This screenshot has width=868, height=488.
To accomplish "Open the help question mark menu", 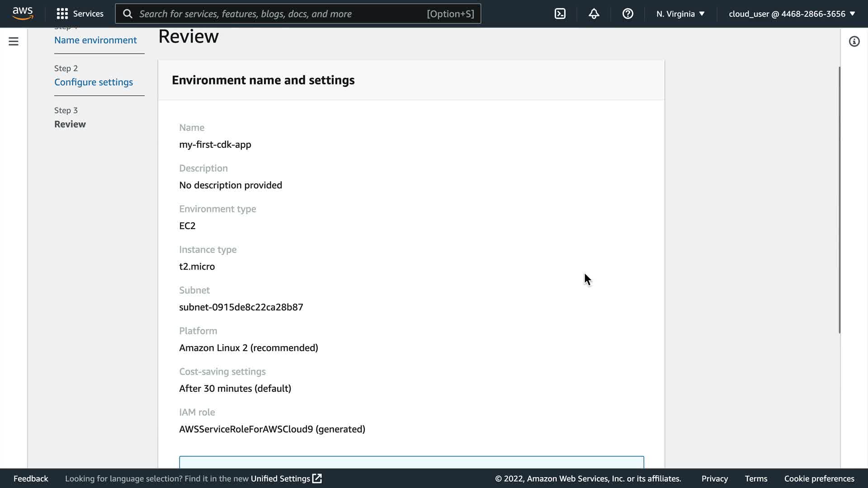I will point(627,14).
